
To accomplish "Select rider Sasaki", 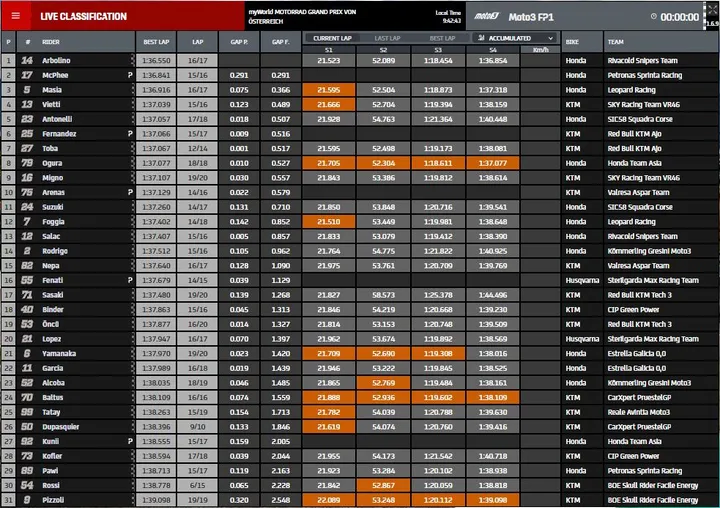I will [52, 294].
